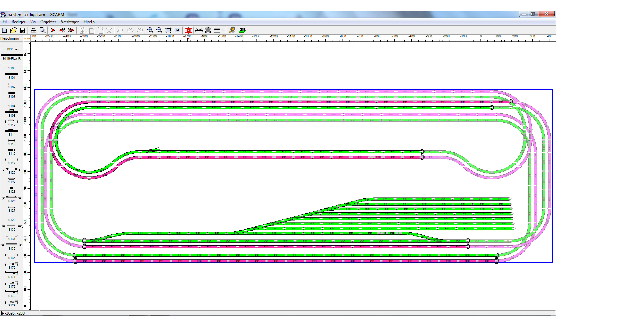Image resolution: width=644 pixels, height=316 pixels.
Task: Save the layout with the floppy icon
Action: (x=22, y=30)
